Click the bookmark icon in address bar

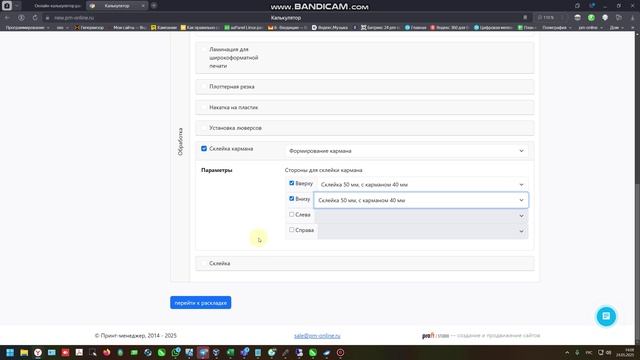pyautogui.click(x=525, y=18)
